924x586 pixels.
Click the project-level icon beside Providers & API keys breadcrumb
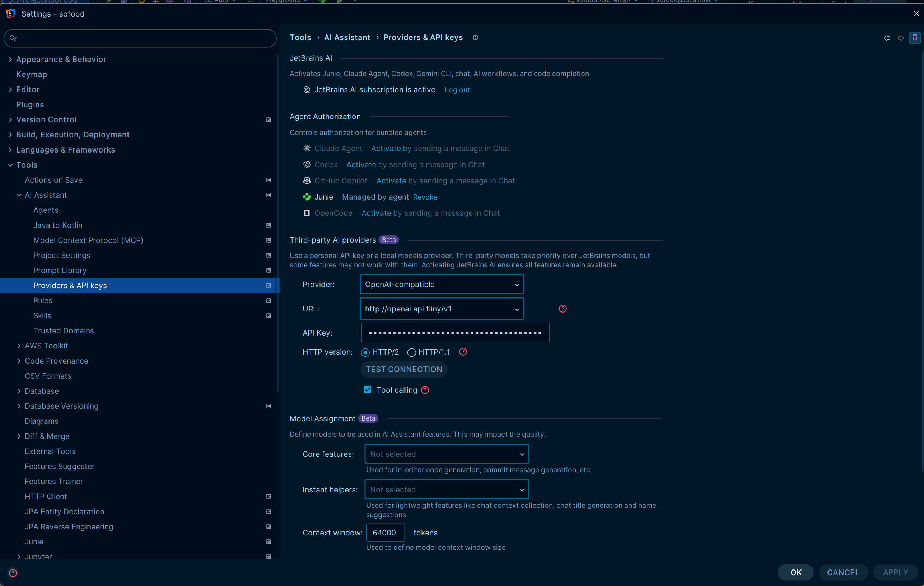[475, 38]
